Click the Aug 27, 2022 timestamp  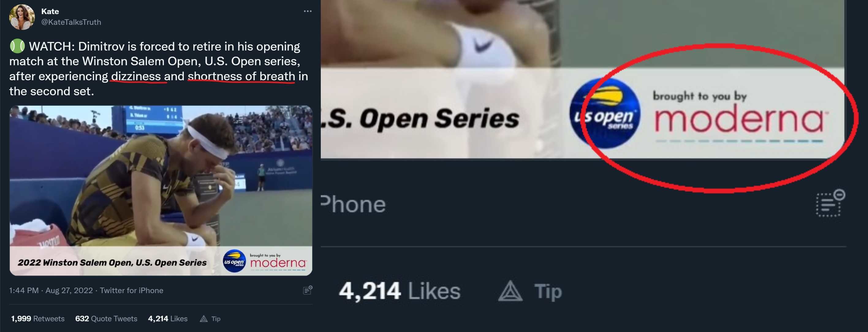[69, 290]
